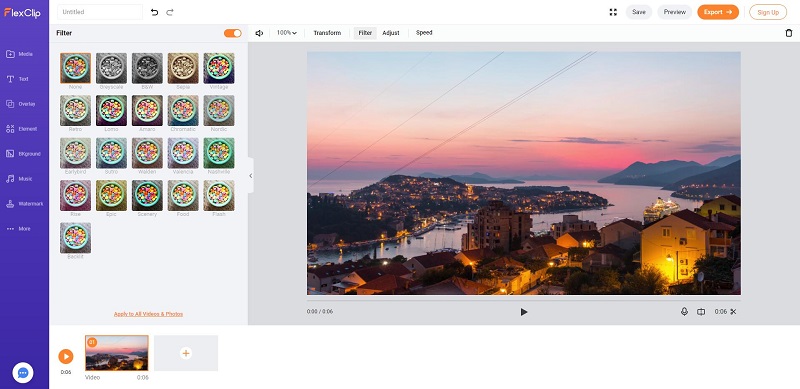This screenshot has width=800, height=389.
Task: Apply the B&W filter
Action: pyautogui.click(x=147, y=68)
